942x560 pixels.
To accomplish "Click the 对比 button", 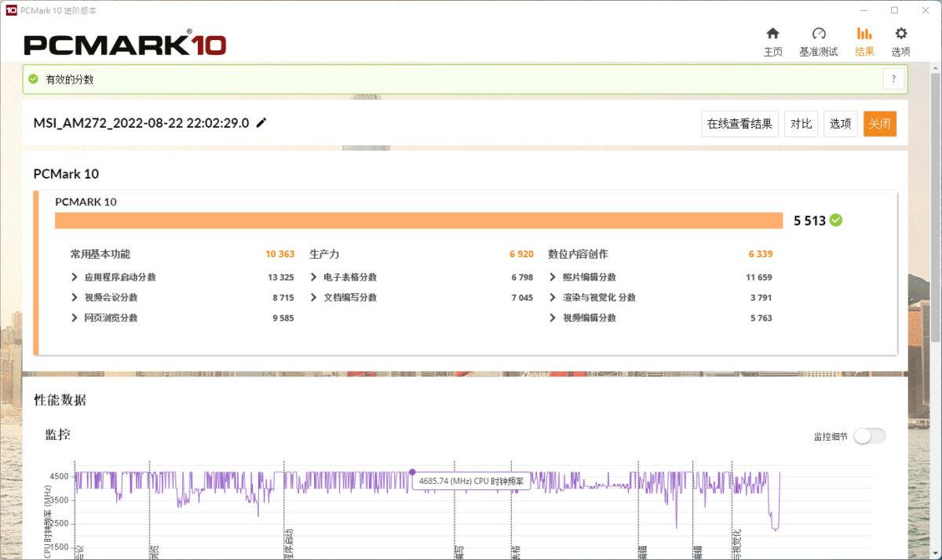I will [801, 124].
